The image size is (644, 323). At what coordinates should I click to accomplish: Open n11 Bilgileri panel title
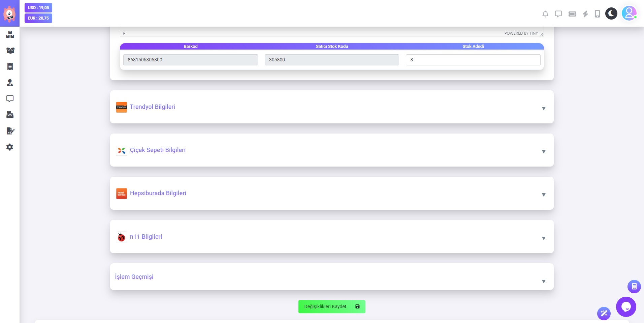click(146, 237)
